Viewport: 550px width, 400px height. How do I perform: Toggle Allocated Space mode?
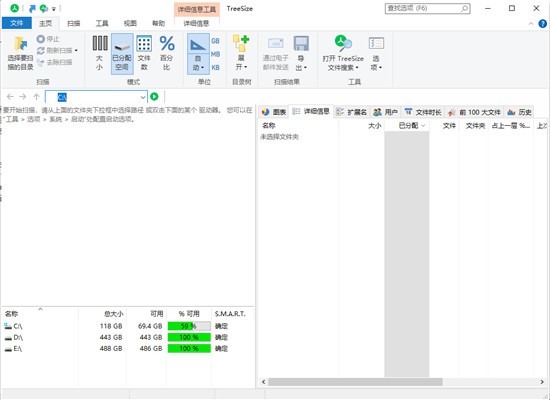(x=122, y=53)
